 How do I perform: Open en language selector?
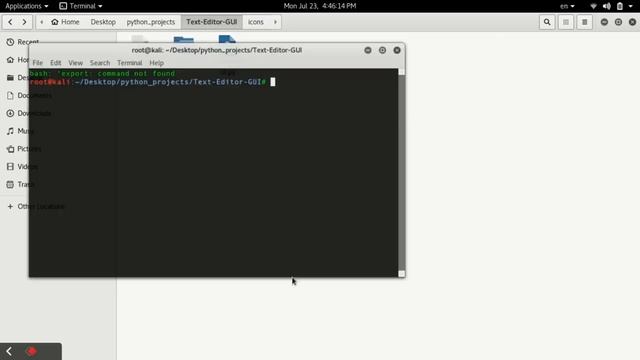(x=567, y=6)
